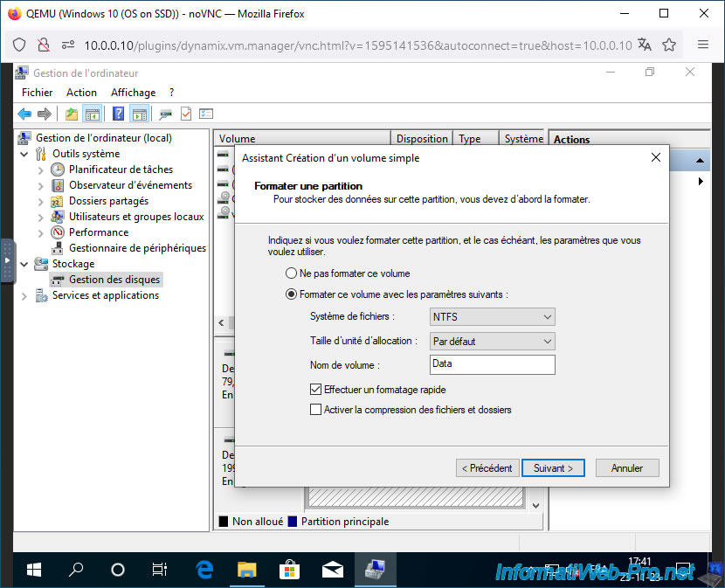Select Gestion de l'ordinateur (local) root node
The image size is (725, 588).
click(x=104, y=138)
